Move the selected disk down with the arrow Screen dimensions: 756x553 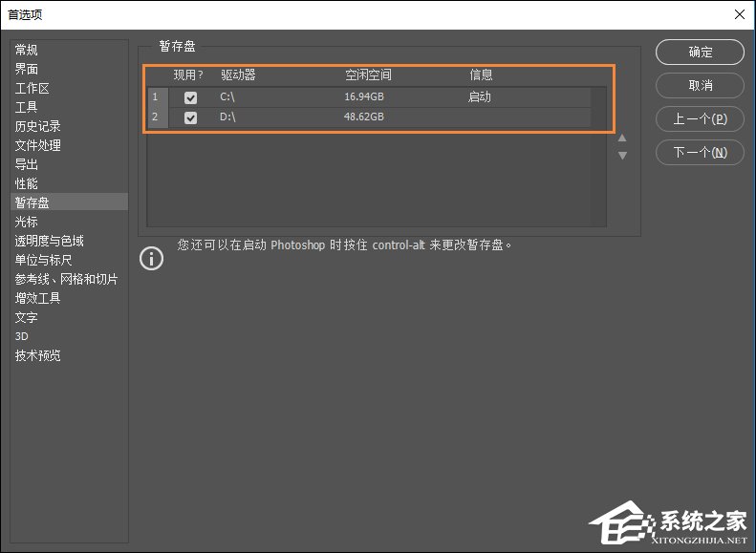tap(622, 155)
